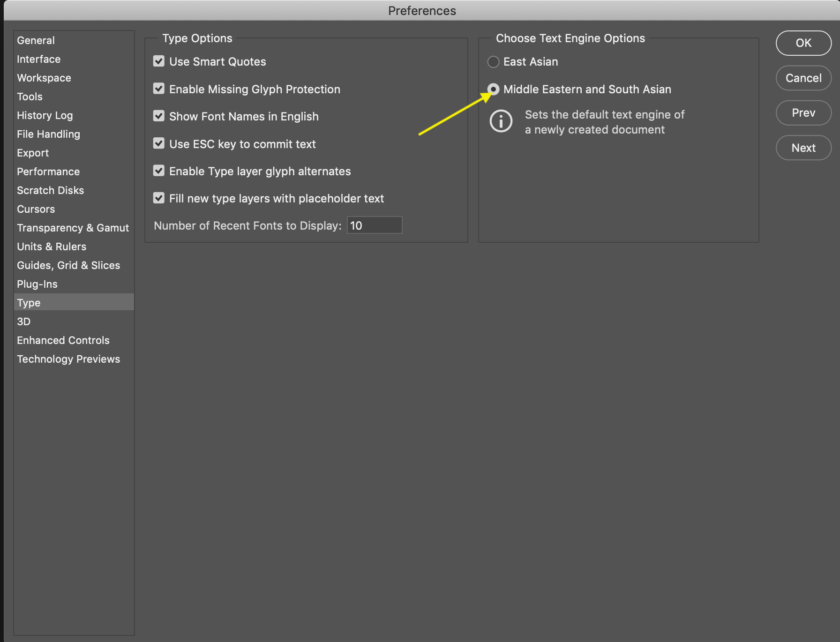This screenshot has height=642, width=840.
Task: Select Scratch Disks in the sidebar
Action: (51, 190)
